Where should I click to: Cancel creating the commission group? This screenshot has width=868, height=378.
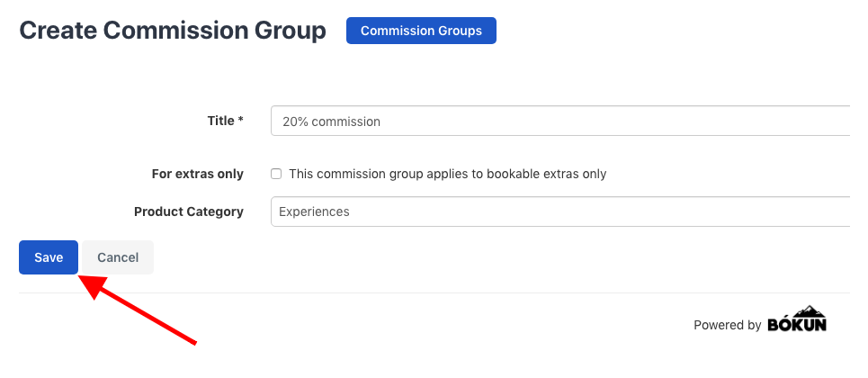click(118, 257)
